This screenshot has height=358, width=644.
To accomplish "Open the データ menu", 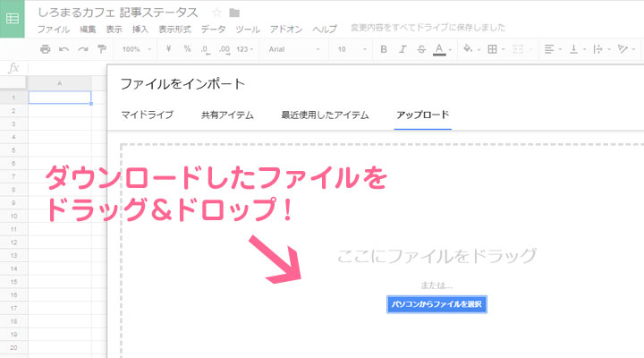I will (213, 30).
